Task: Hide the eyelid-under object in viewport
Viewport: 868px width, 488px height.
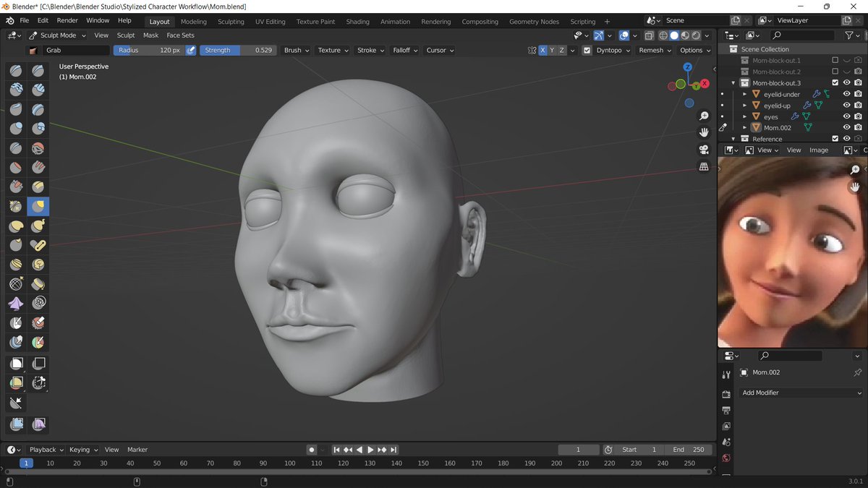Action: (846, 94)
